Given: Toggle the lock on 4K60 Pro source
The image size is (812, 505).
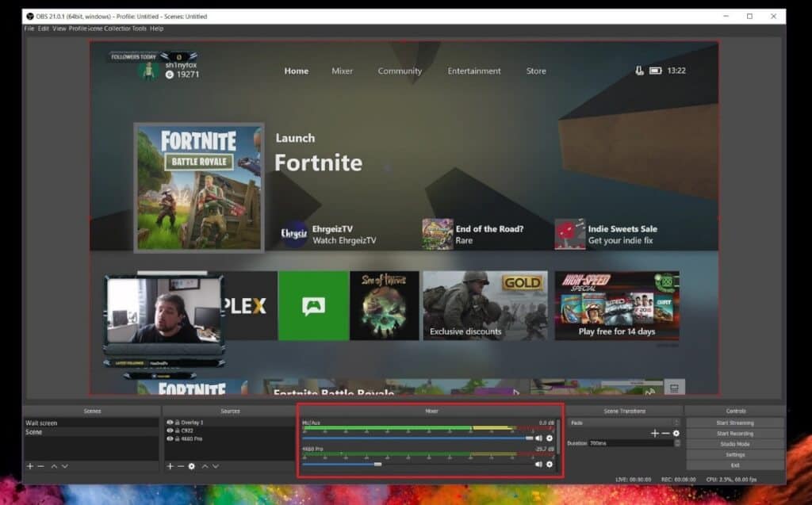Looking at the screenshot, I should [x=177, y=438].
